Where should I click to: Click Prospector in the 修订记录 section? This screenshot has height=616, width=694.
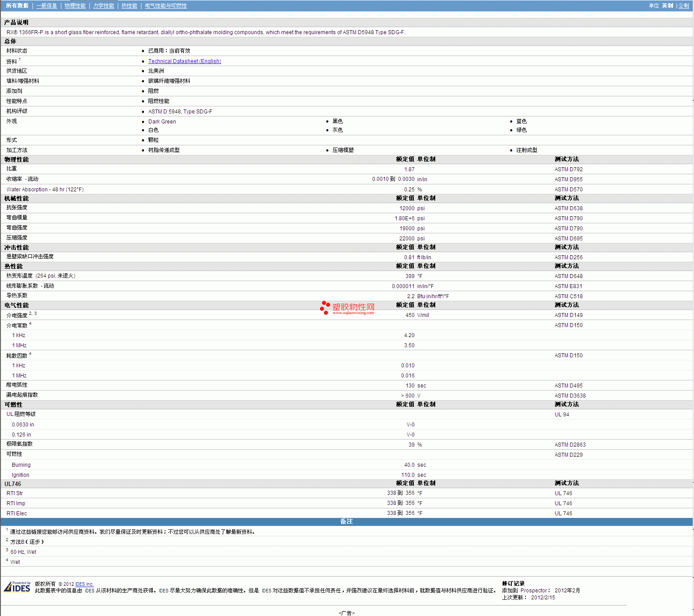533,591
